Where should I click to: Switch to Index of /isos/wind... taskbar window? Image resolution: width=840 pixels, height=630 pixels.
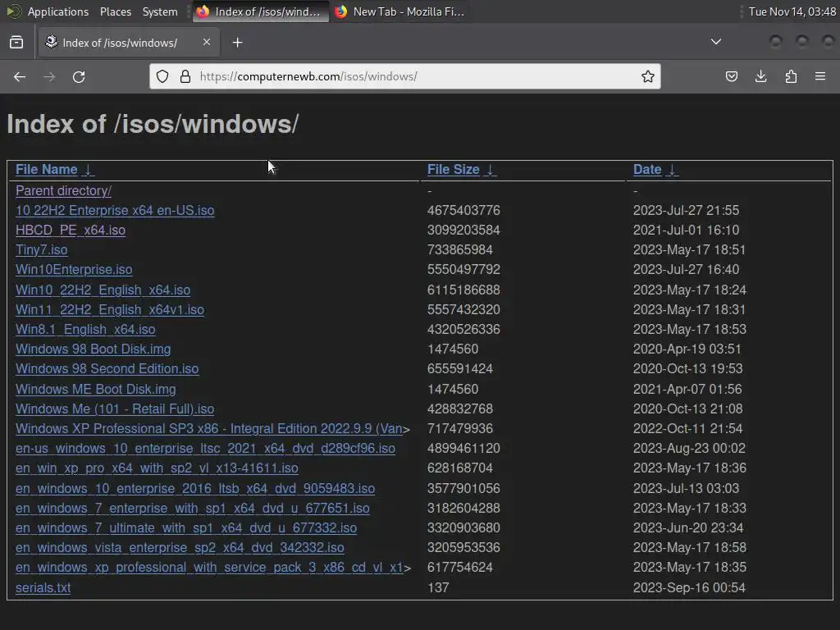260,11
